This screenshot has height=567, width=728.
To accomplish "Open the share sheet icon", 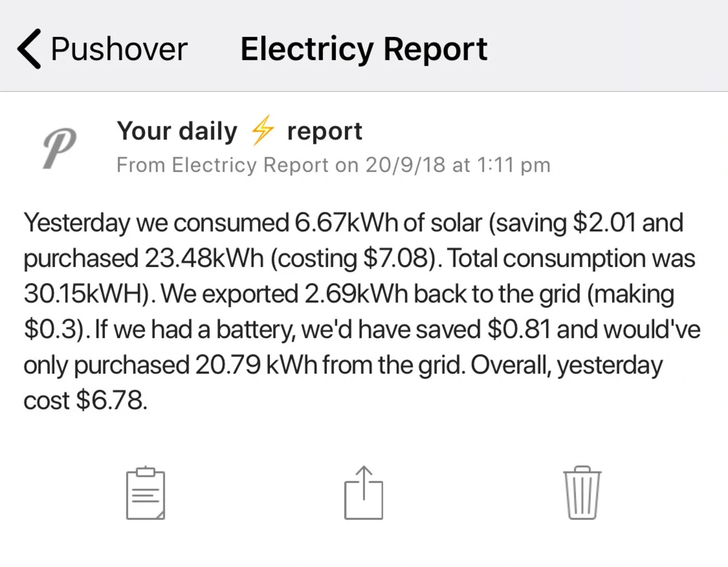I will (363, 492).
